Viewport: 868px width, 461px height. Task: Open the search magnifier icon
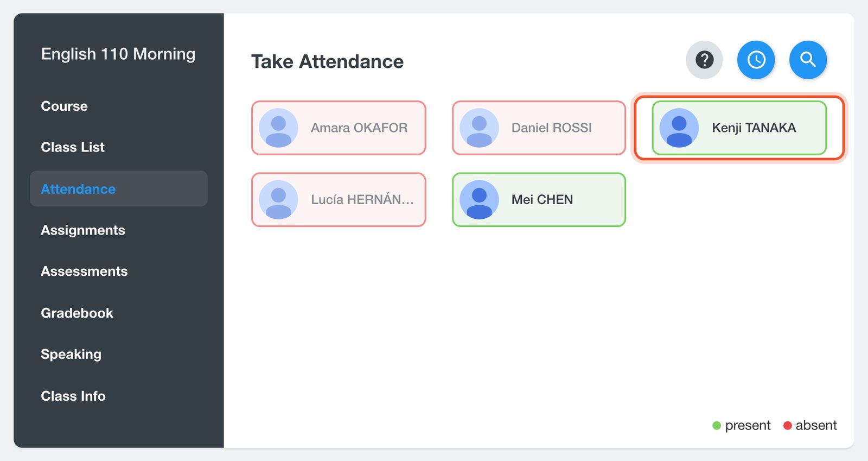pyautogui.click(x=808, y=60)
